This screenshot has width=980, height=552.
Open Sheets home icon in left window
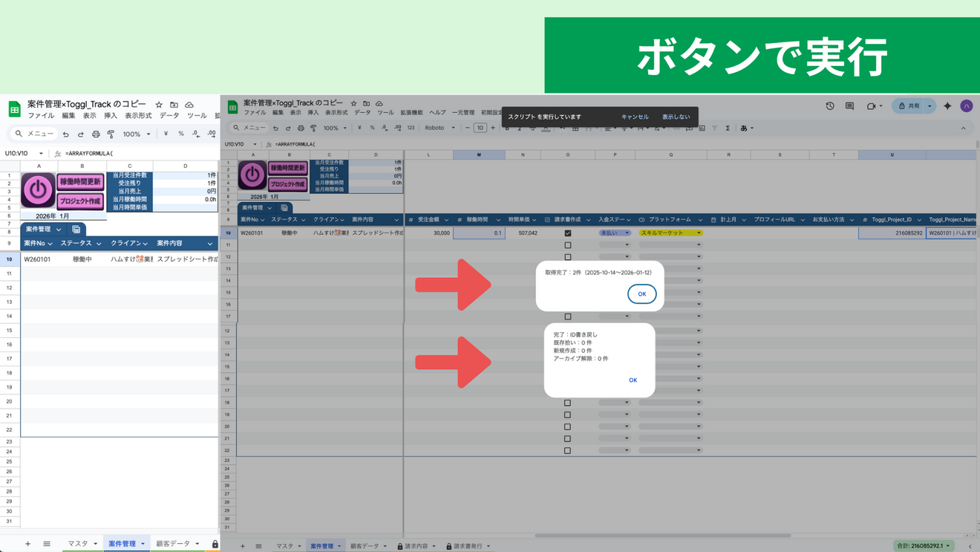(14, 109)
